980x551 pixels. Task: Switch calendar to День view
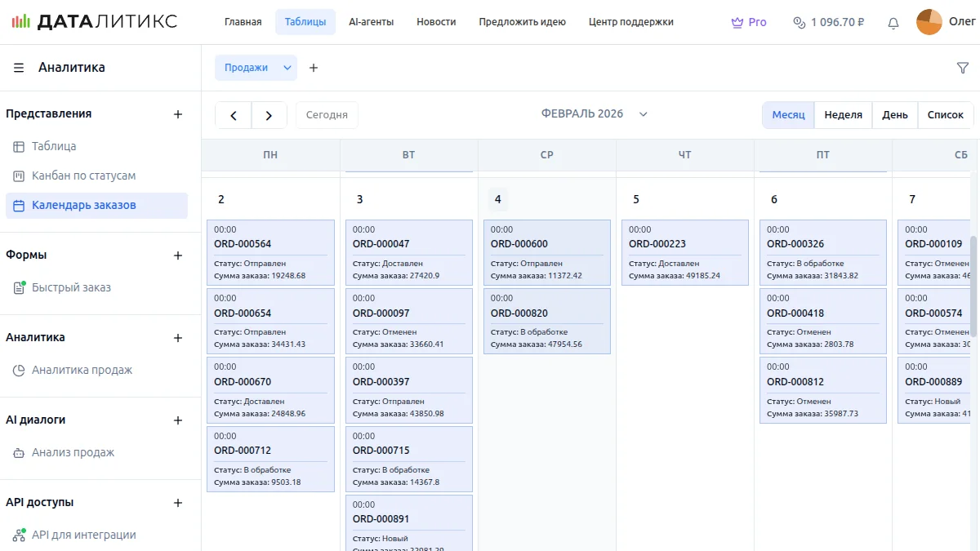pyautogui.click(x=894, y=115)
